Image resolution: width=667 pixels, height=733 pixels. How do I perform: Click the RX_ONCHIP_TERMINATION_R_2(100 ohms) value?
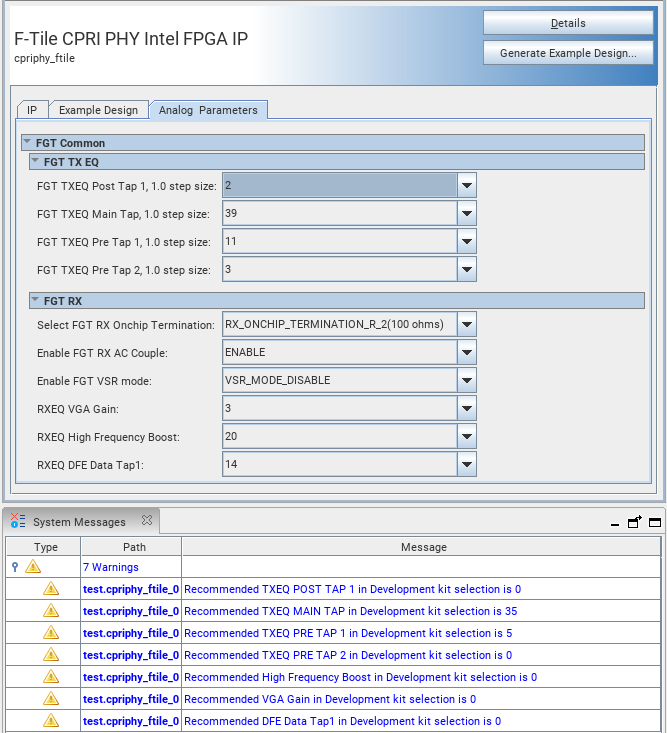click(340, 324)
